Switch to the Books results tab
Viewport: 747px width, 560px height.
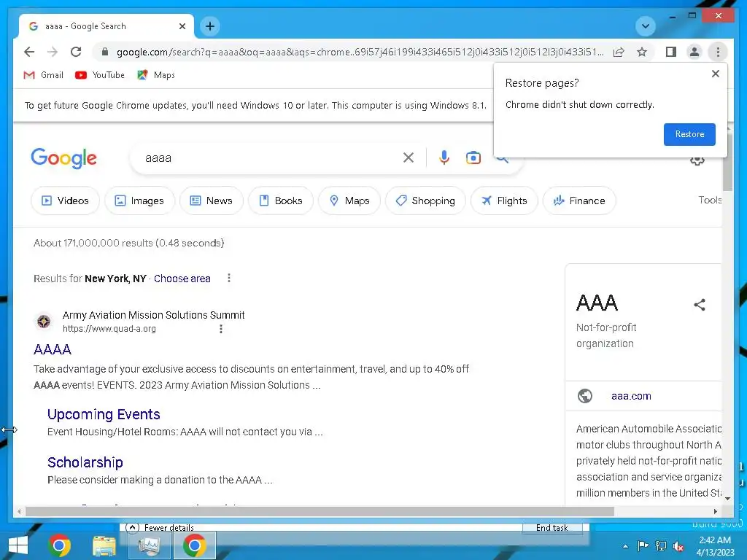click(281, 201)
